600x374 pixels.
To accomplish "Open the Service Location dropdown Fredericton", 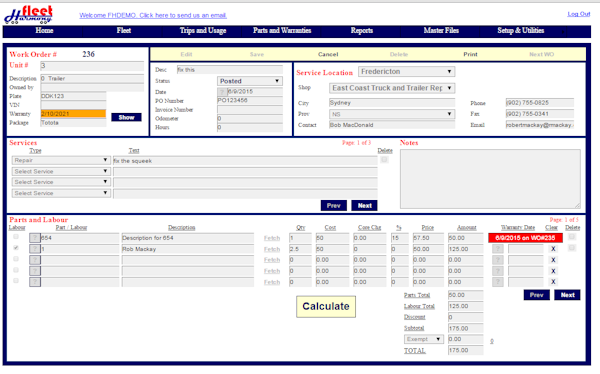I will click(406, 72).
